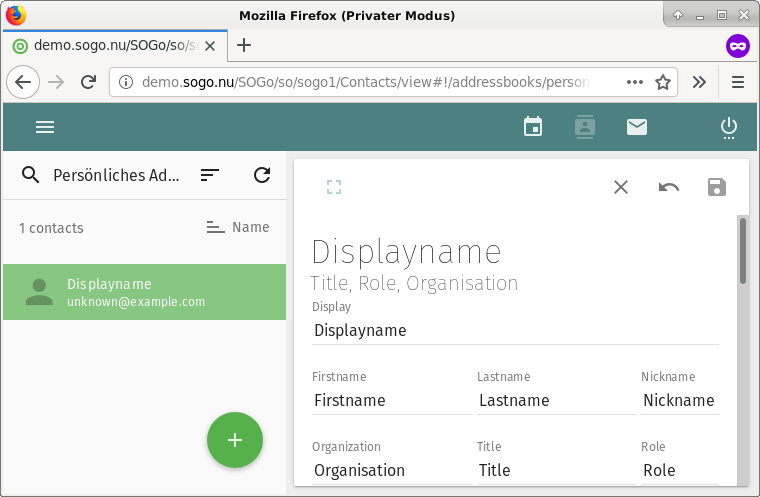The image size is (760, 497).
Task: Refresh the contact list
Action: tap(262, 176)
